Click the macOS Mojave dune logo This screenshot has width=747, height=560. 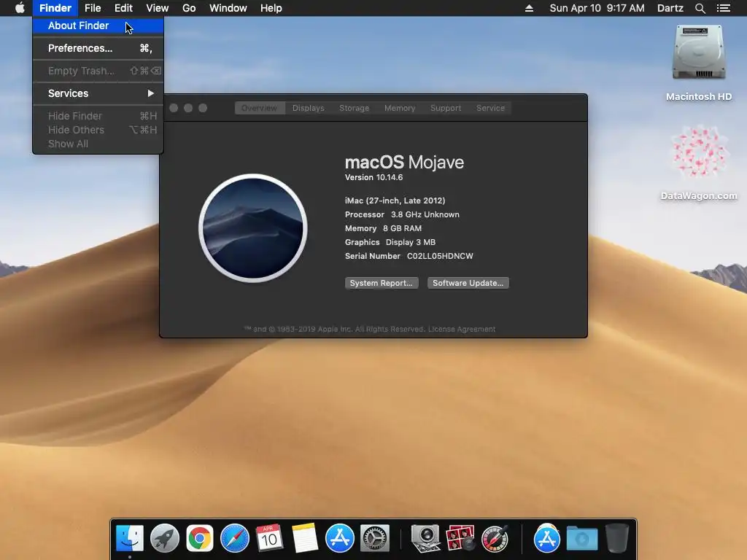pyautogui.click(x=253, y=228)
